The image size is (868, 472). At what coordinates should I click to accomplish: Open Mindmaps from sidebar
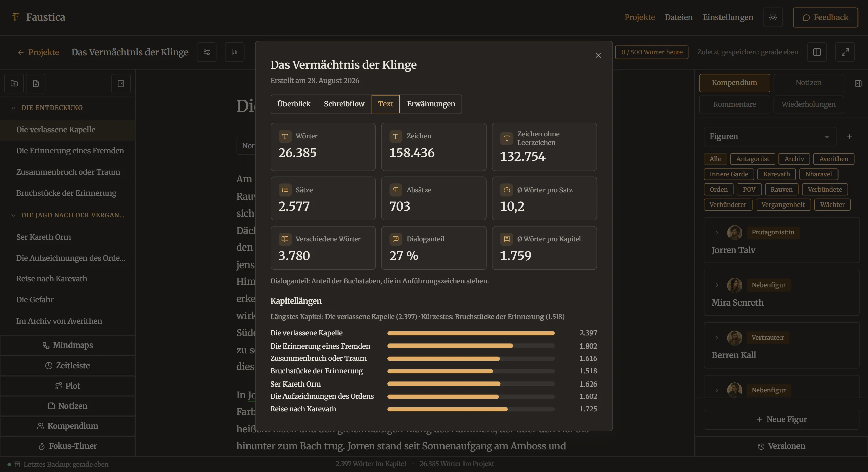[68, 346]
